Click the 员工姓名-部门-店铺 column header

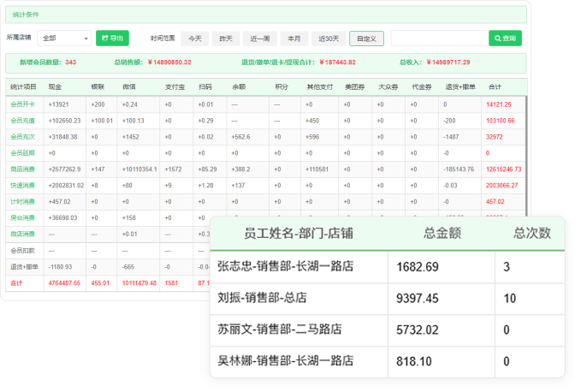click(299, 234)
